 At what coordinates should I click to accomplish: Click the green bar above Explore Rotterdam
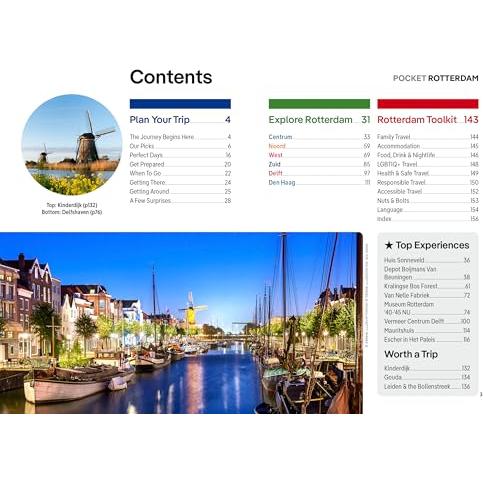(x=319, y=104)
